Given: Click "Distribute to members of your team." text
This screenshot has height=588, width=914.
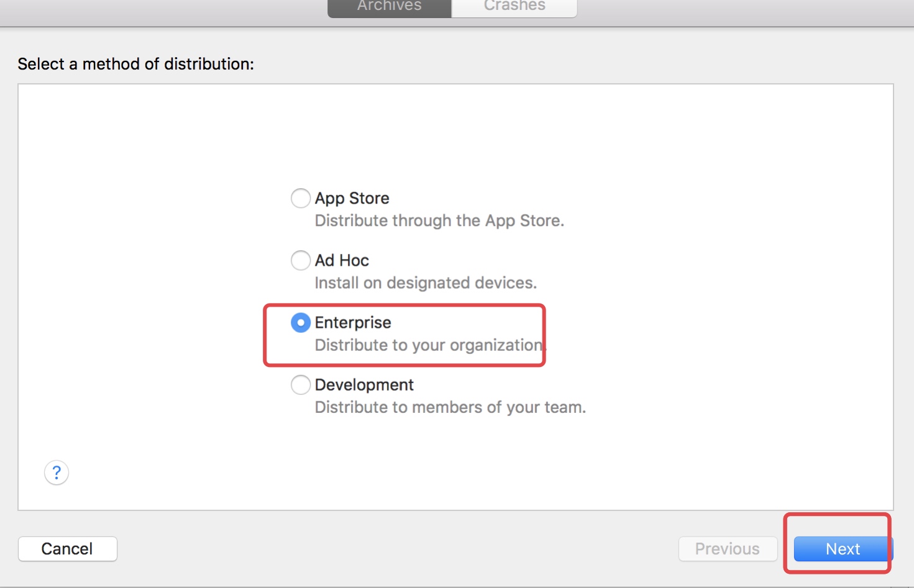Looking at the screenshot, I should tap(450, 407).
